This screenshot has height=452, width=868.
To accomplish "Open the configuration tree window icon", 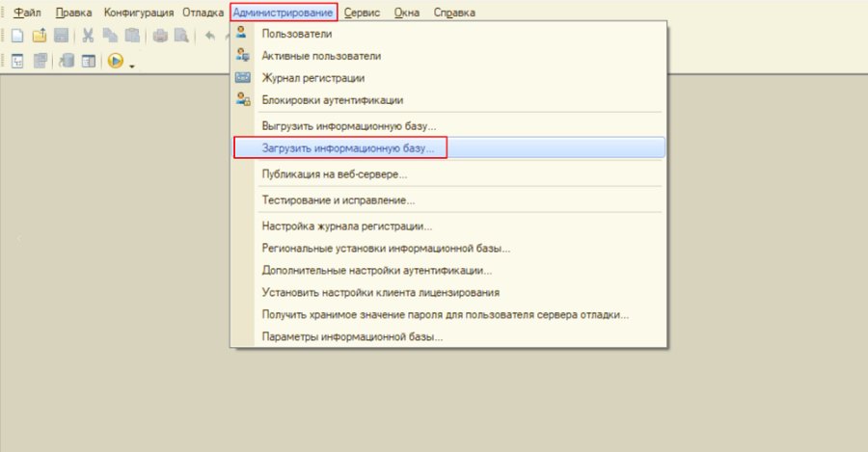I will tap(17, 61).
